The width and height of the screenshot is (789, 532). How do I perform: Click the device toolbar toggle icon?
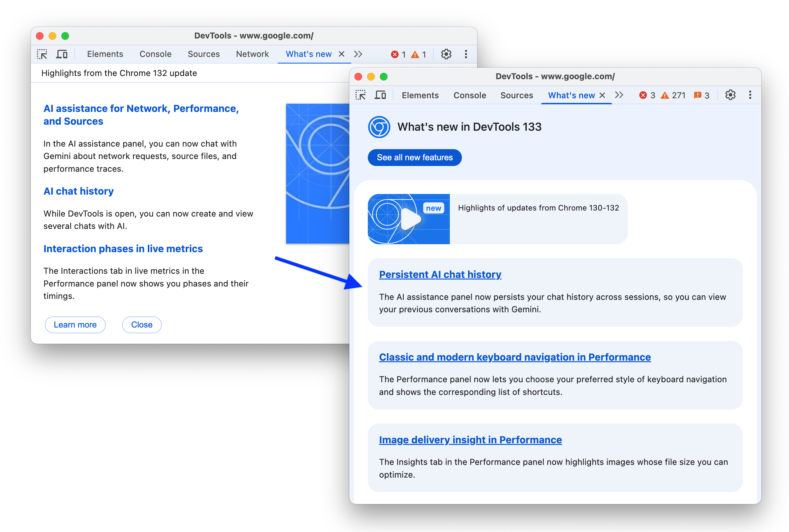click(x=62, y=54)
